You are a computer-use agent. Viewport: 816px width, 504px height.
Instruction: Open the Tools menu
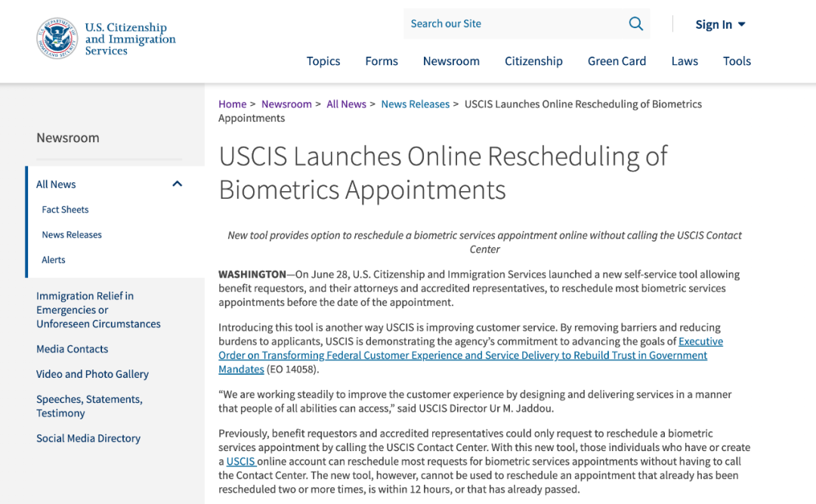point(737,61)
